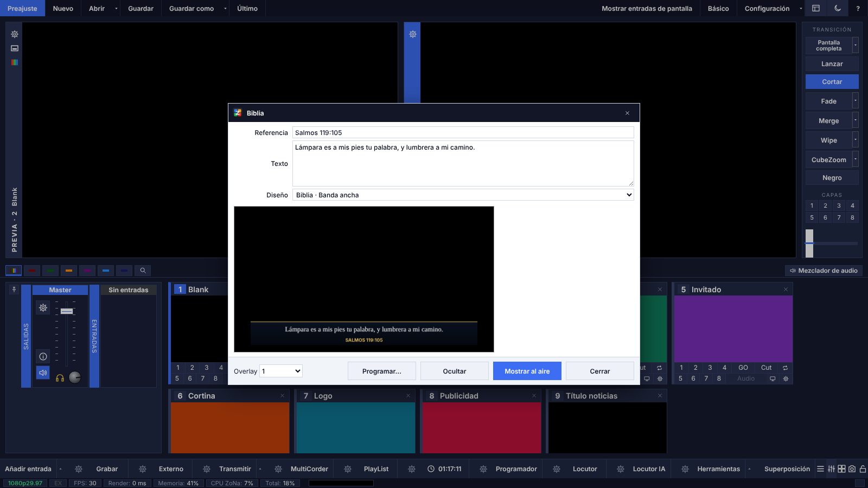Open gear settings next to Grabar
Viewport: 868px width, 488px height.
pyautogui.click(x=79, y=469)
